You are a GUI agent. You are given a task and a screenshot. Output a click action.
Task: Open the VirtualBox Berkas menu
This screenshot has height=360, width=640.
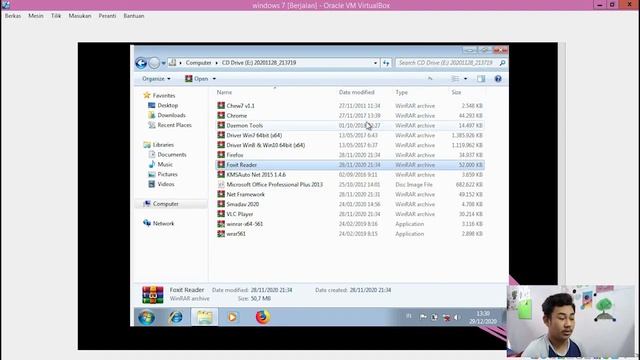(13, 16)
